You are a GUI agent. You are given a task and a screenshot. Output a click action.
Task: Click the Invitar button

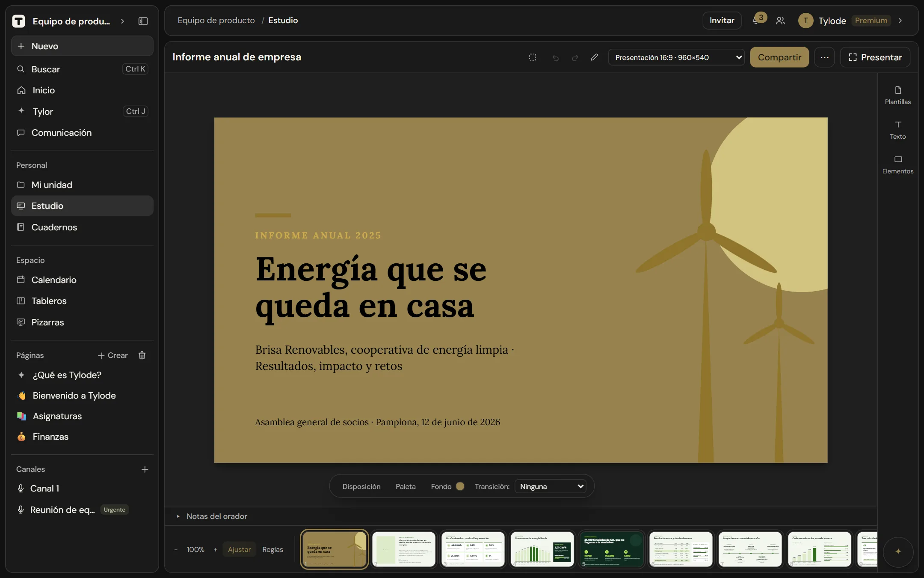click(722, 21)
